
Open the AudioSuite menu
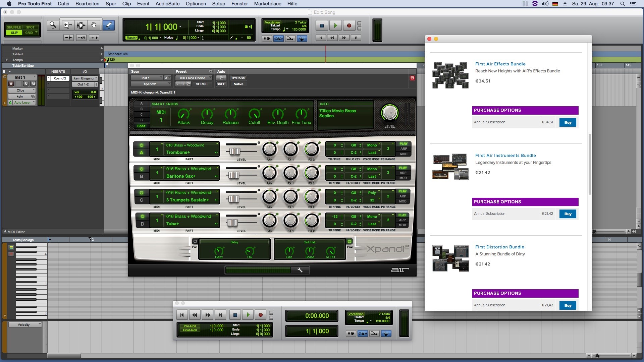click(167, 4)
